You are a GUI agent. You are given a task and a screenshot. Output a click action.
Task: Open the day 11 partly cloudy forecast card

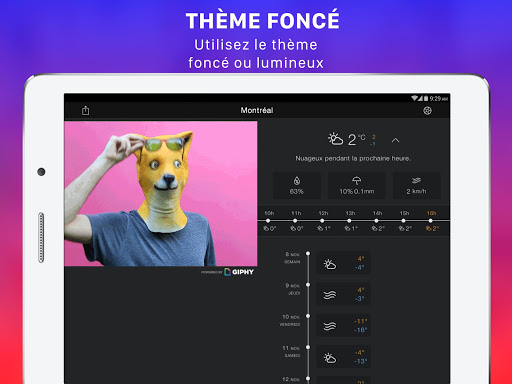343,357
